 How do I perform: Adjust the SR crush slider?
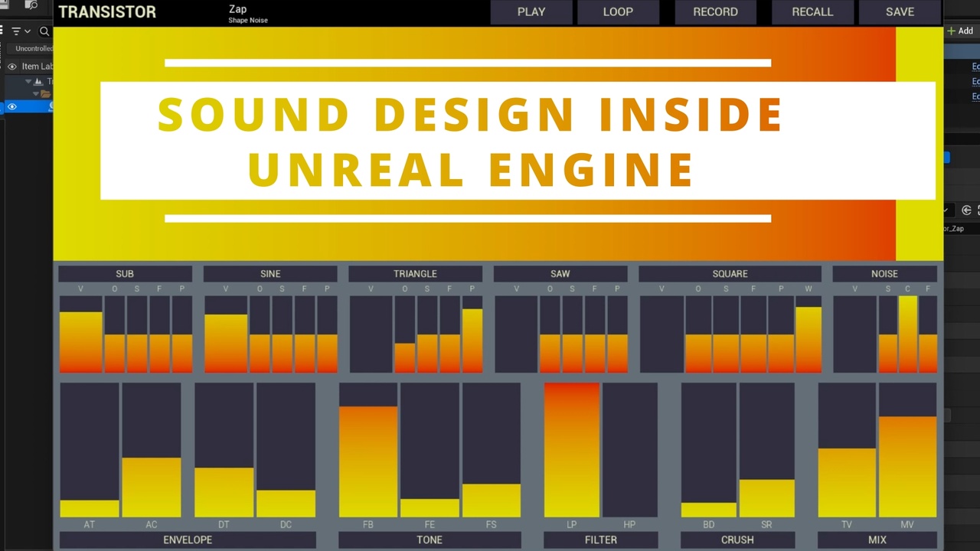[767, 450]
